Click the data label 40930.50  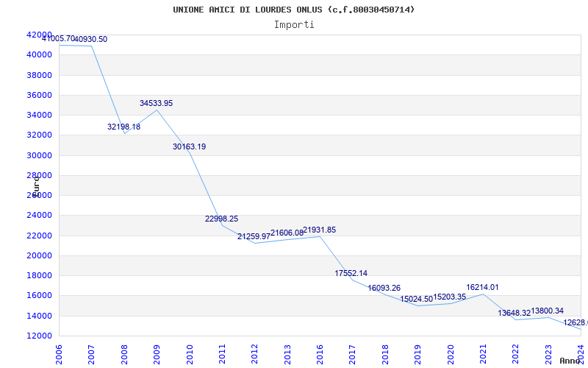click(x=91, y=39)
